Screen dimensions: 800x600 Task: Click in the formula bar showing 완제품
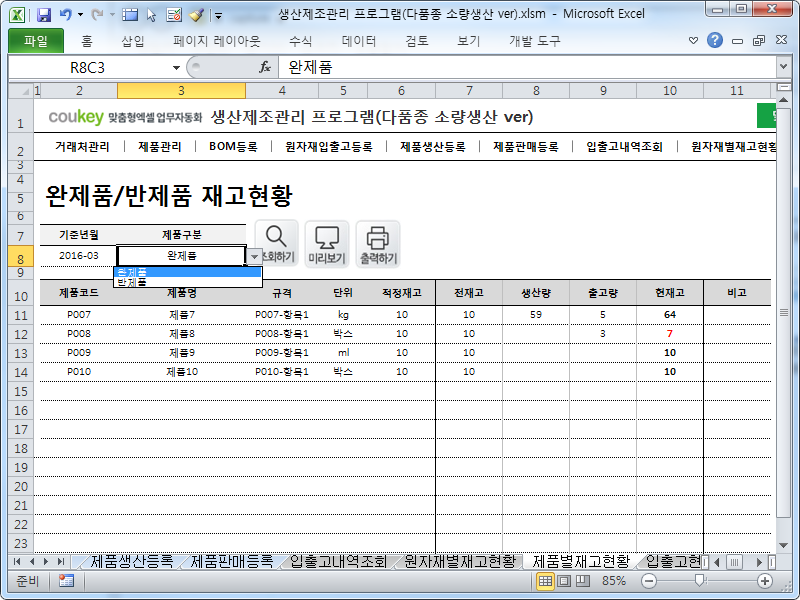tap(527, 67)
